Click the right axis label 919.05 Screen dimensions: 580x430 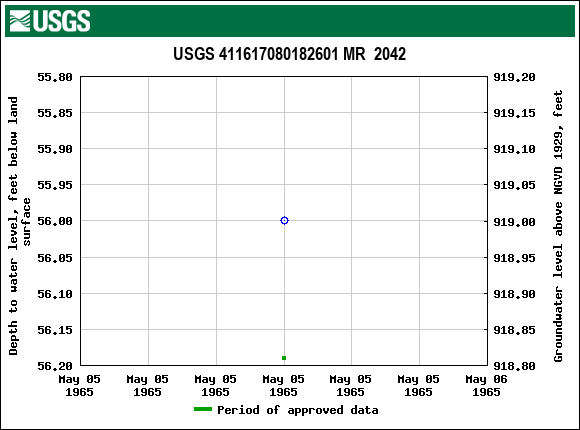click(514, 185)
